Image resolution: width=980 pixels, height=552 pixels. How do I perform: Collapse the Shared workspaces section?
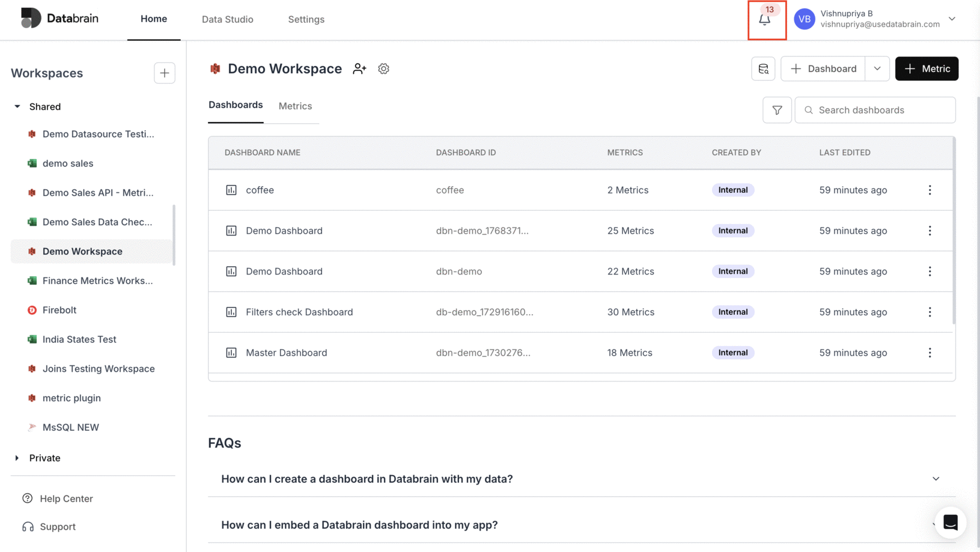[x=17, y=107]
